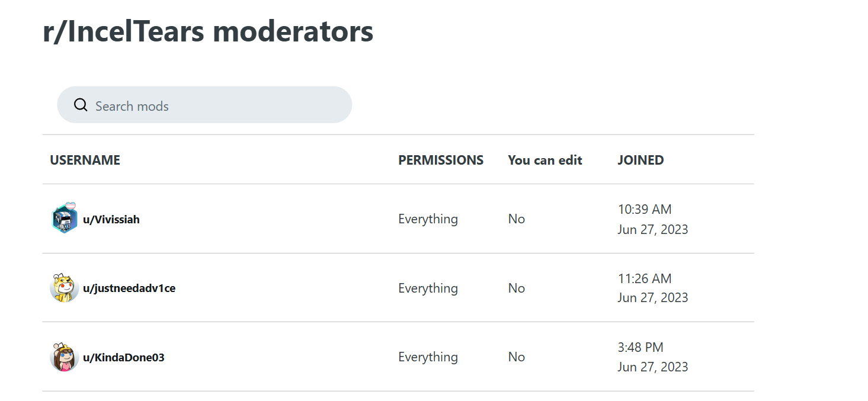Select 'Everything' permission in justneedadv1ce row
Viewport: 868px width, 401px height.
(x=428, y=288)
